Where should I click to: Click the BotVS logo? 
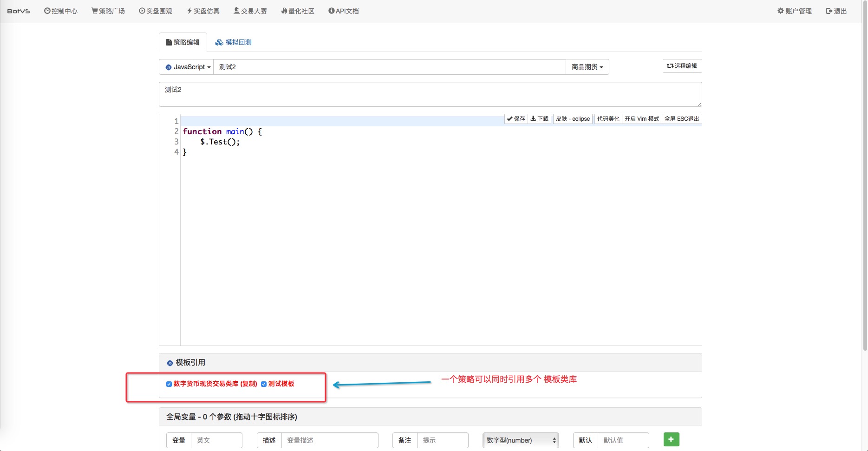click(x=19, y=11)
